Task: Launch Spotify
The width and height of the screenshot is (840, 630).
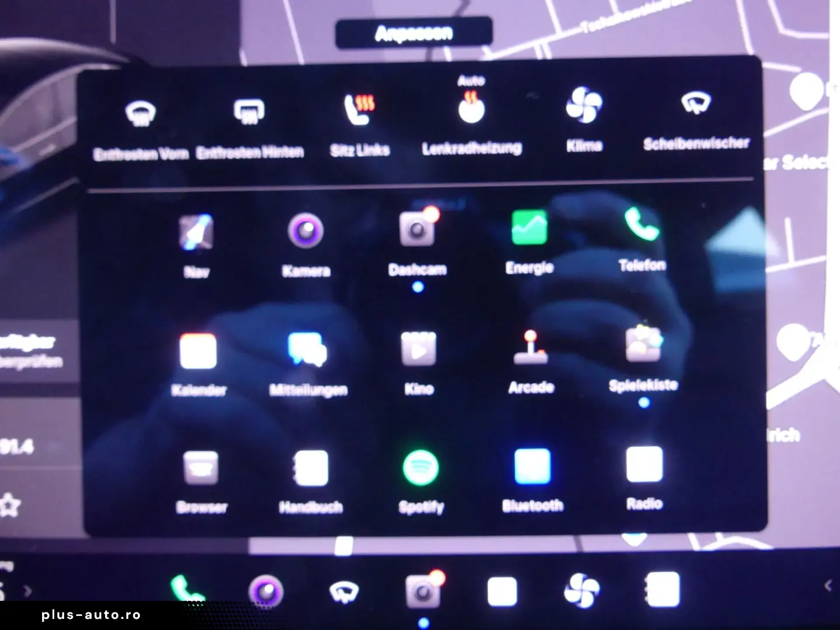Action: coord(421,468)
